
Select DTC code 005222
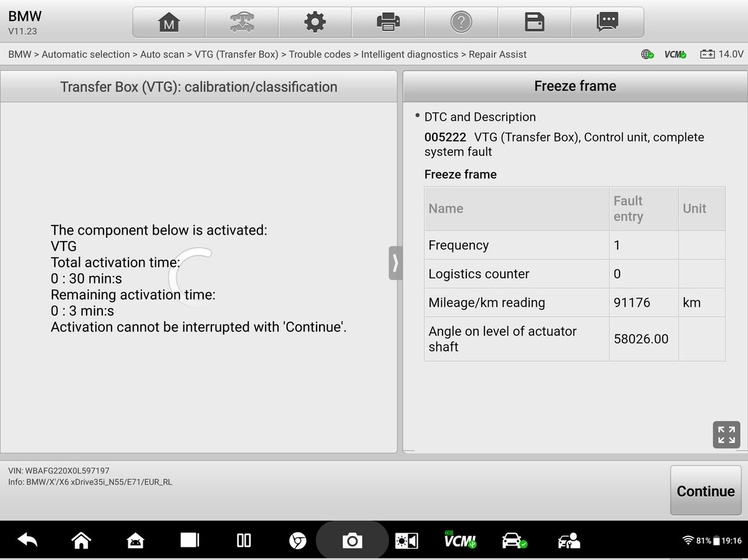coord(445,137)
